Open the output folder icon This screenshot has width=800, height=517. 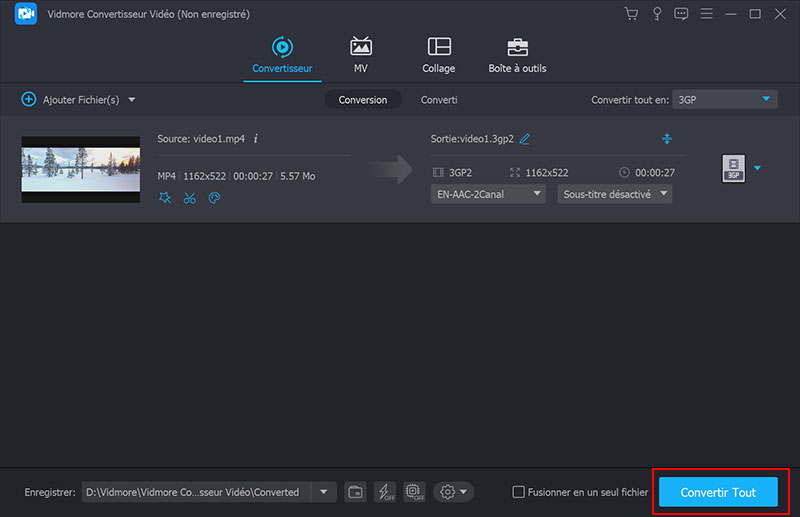click(355, 492)
